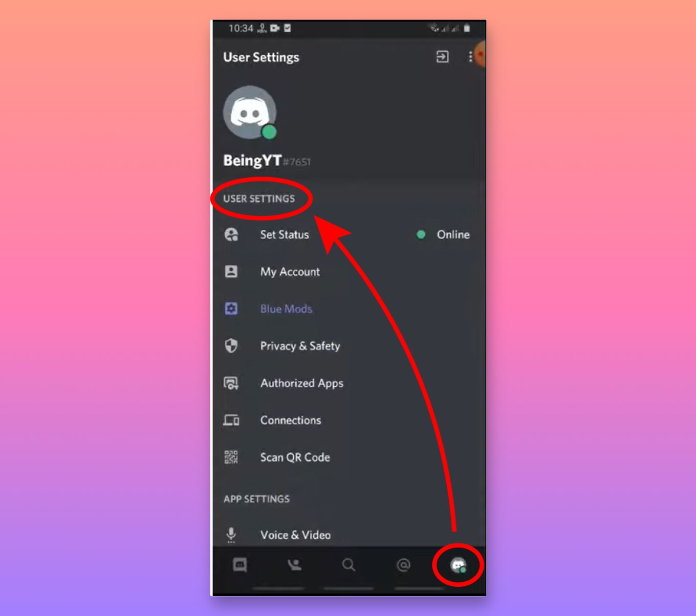
Task: Open the Scan QR Code scanner icon
Action: 231,457
